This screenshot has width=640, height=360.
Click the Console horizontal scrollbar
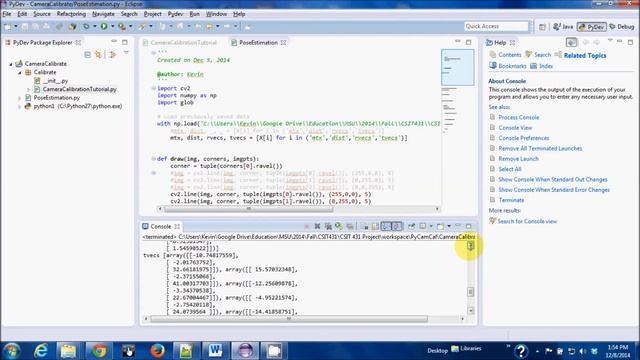click(289, 319)
